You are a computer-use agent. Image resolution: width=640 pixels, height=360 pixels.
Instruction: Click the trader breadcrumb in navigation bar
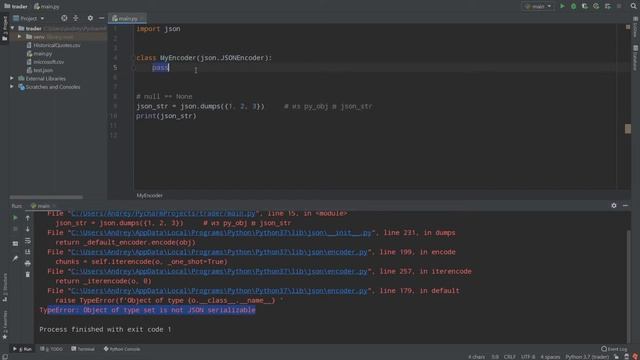click(16, 7)
